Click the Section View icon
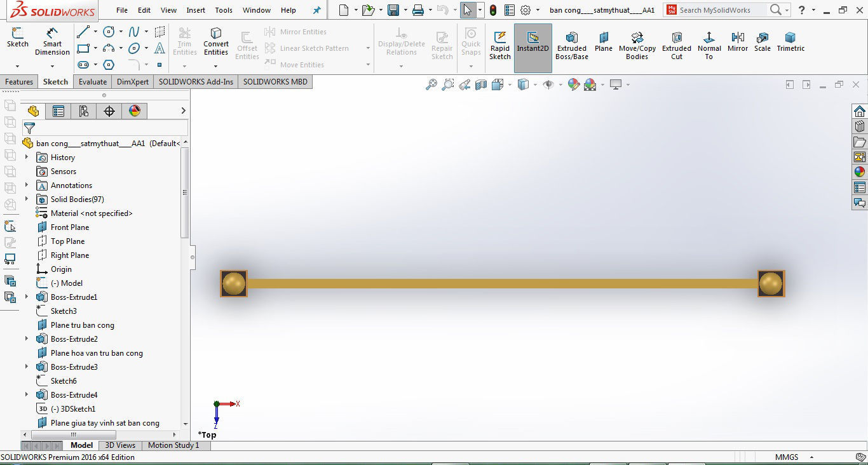The image size is (868, 465). [481, 84]
